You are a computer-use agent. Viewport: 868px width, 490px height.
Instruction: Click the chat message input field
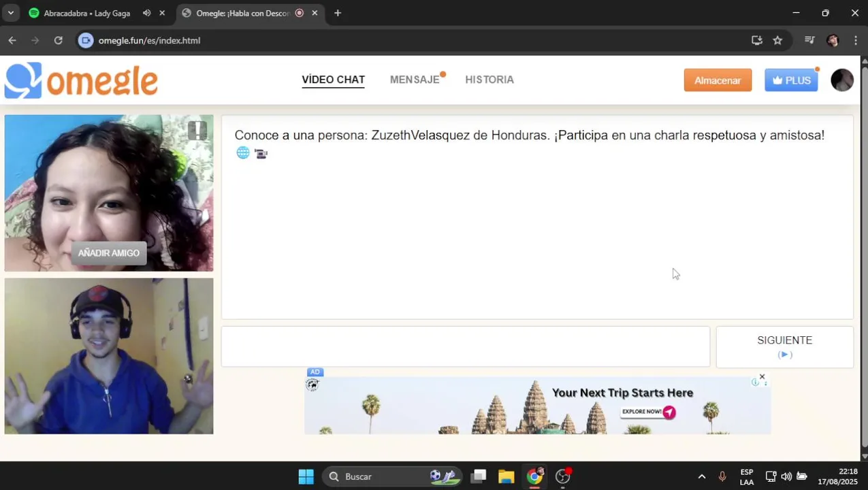pyautogui.click(x=465, y=346)
